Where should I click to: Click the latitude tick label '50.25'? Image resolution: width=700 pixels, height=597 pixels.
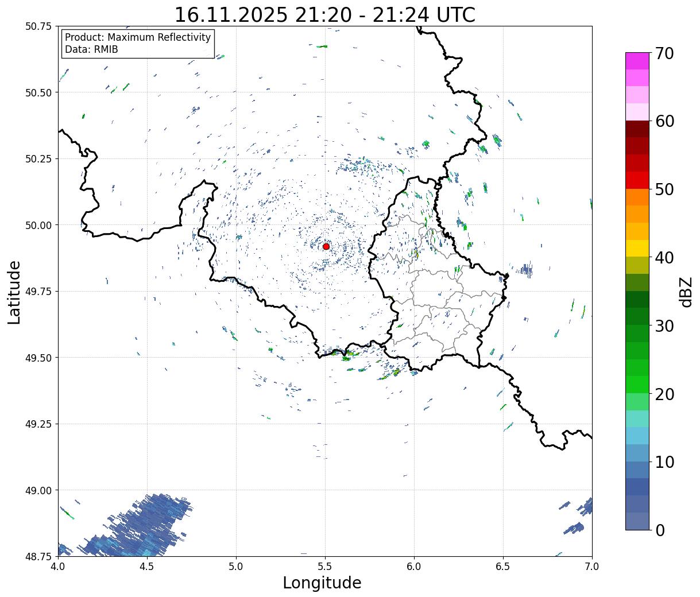38,159
